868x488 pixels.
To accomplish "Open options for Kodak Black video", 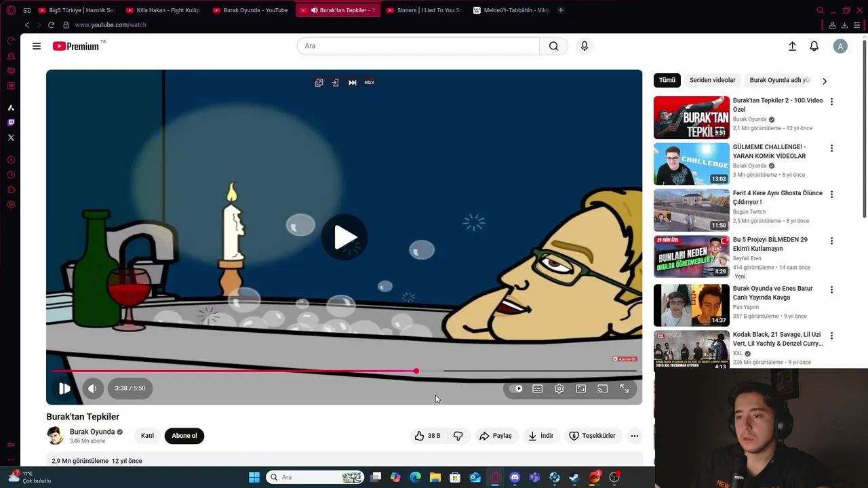I will point(831,335).
